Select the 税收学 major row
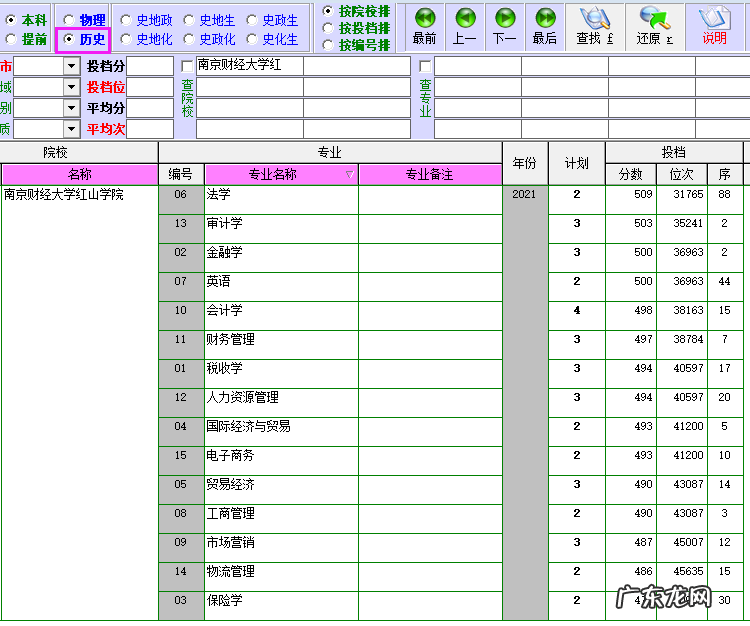Image resolution: width=750 pixels, height=626 pixels. 282,374
